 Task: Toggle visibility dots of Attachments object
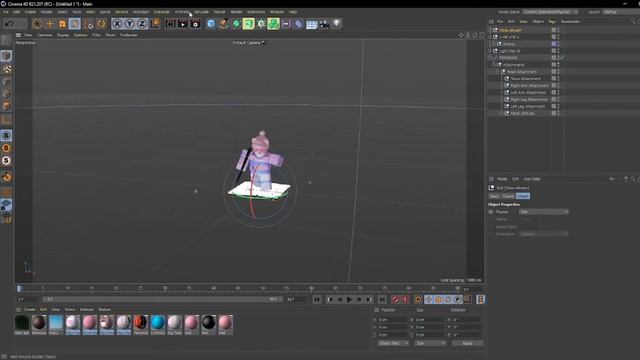click(558, 64)
